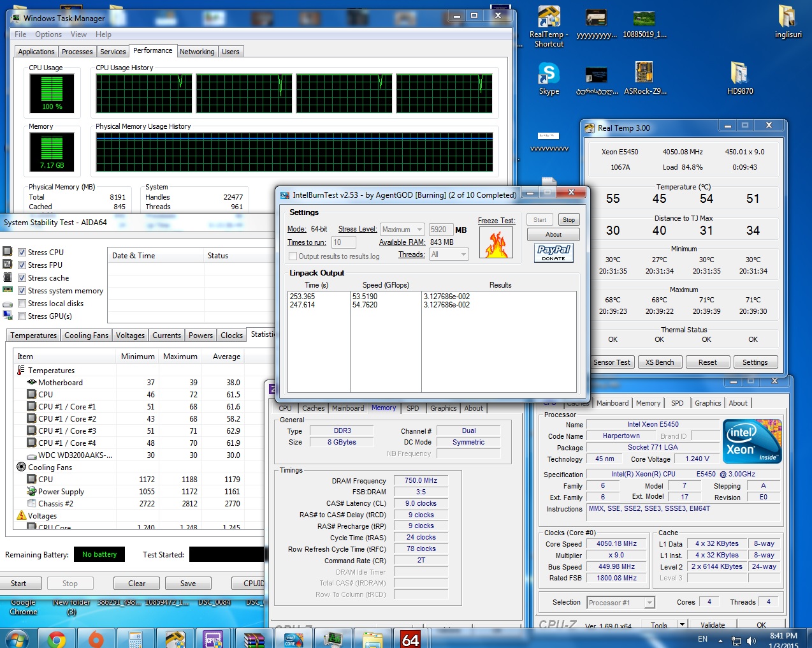The image size is (812, 648).
Task: Enable the Stress local disks option
Action: tap(22, 304)
